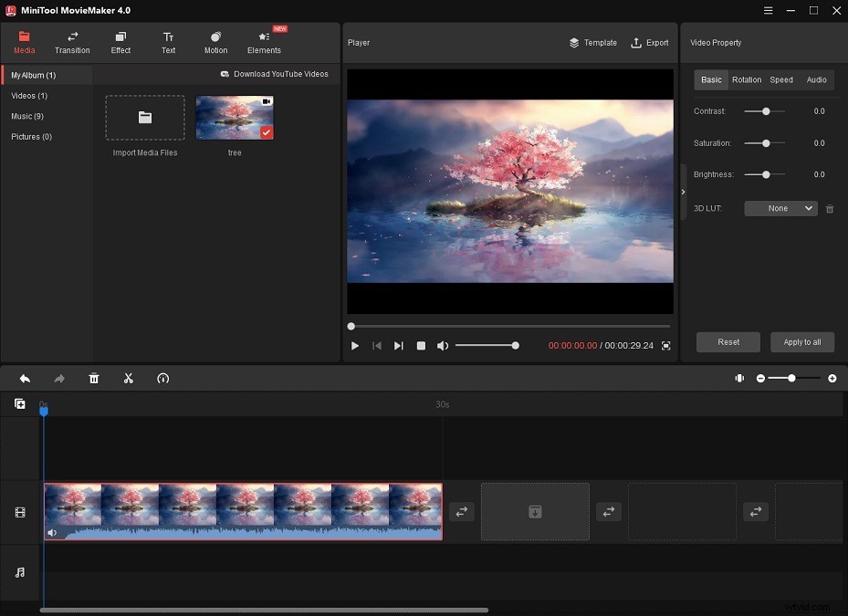Viewport: 848px width, 616px height.
Task: Delete the 3D LUT with trash icon
Action: tap(830, 209)
